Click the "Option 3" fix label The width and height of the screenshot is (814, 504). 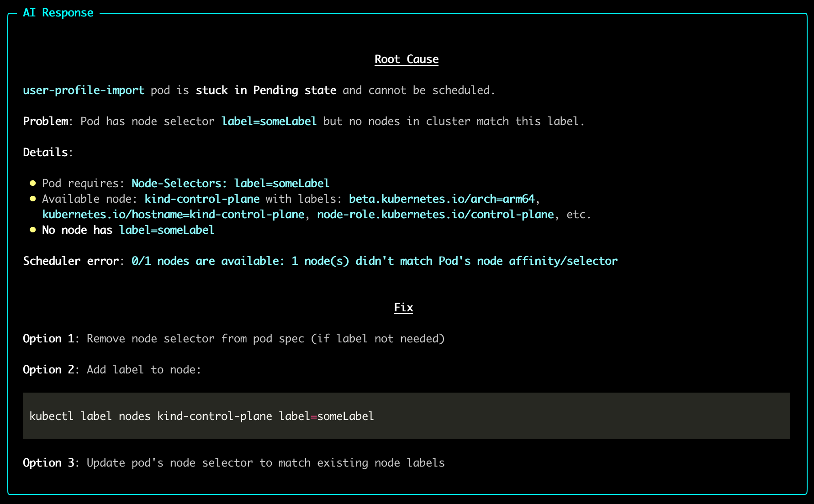[x=48, y=463]
